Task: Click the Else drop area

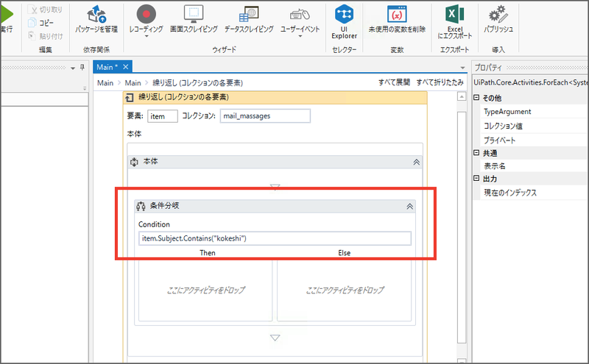Action: (x=345, y=290)
